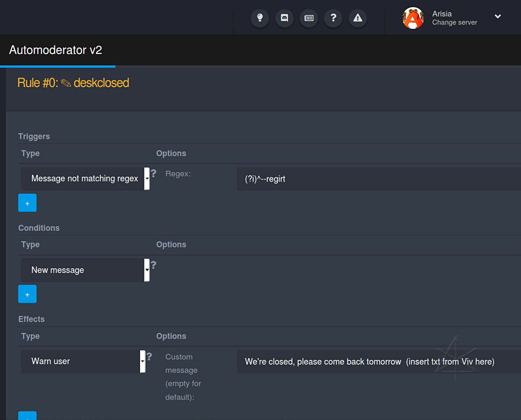The width and height of the screenshot is (521, 420).
Task: Click the warning triangle icon
Action: pos(358,18)
